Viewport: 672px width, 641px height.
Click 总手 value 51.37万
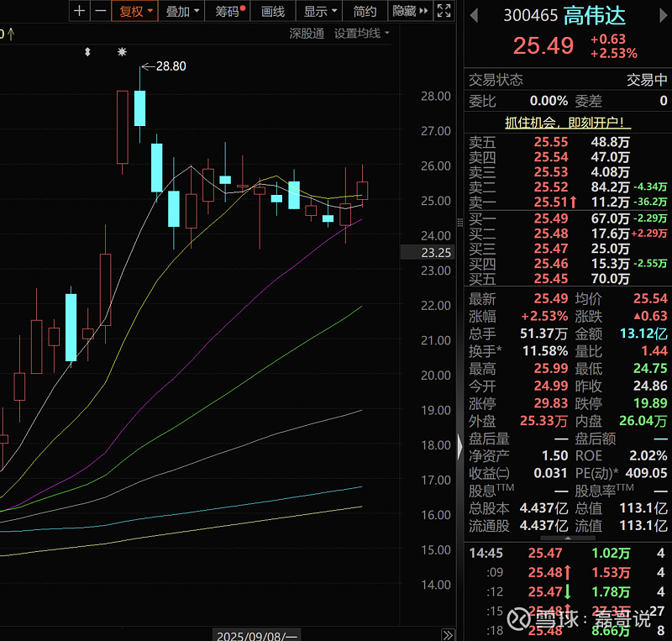(x=543, y=334)
